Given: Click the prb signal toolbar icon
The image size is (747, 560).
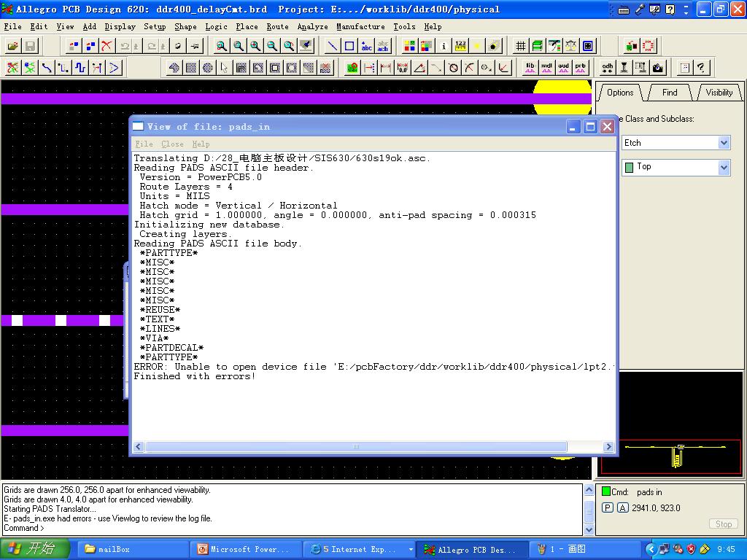Looking at the screenshot, I should point(580,68).
